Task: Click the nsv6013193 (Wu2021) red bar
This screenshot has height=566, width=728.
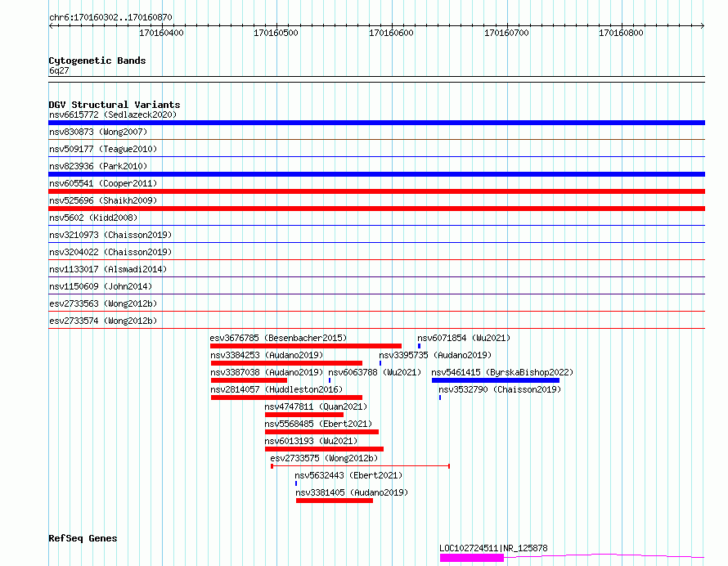Action: point(324,449)
